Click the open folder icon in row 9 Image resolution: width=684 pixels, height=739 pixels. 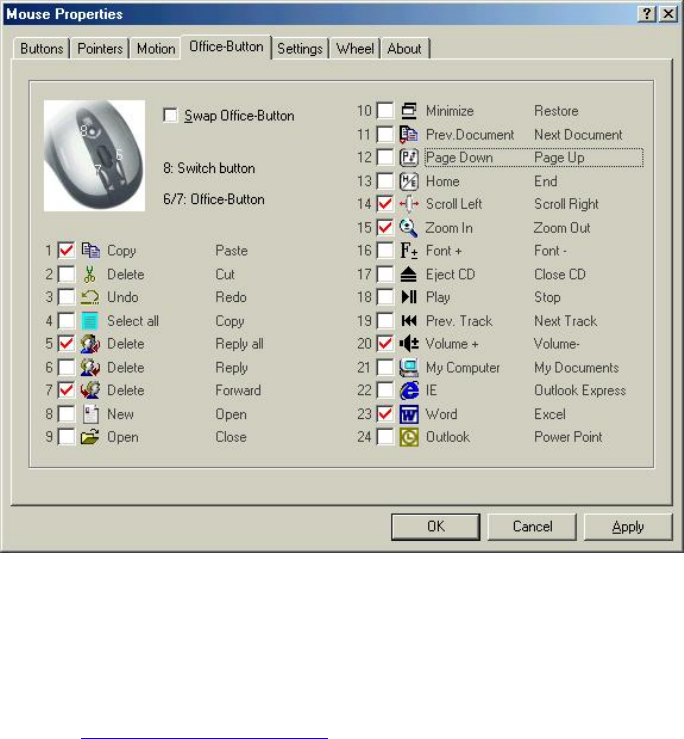(x=90, y=437)
